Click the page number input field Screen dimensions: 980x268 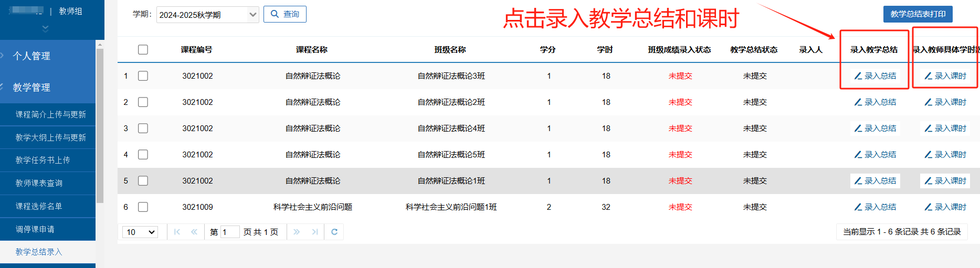230,232
